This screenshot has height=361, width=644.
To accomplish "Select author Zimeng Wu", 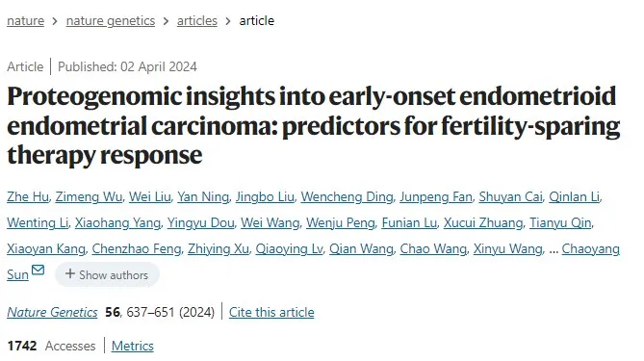I will [x=89, y=196].
